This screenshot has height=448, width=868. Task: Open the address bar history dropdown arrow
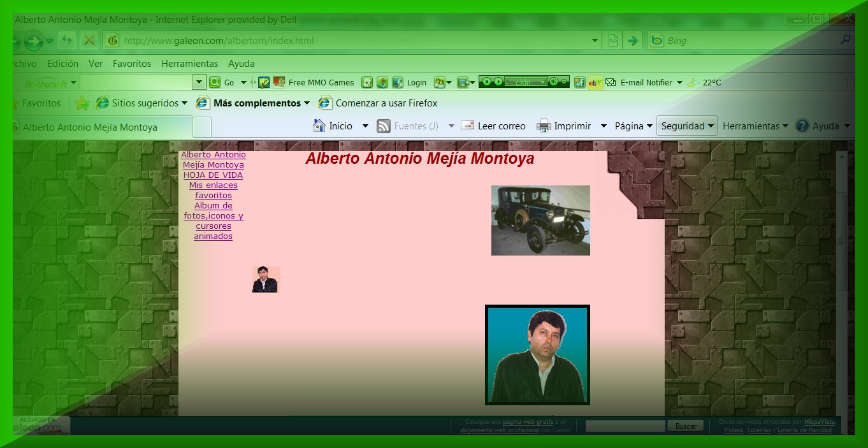coord(595,41)
